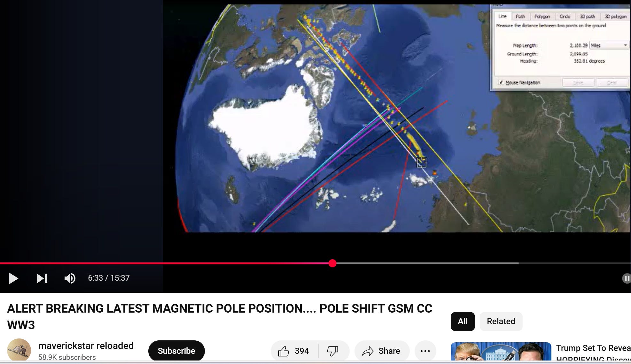Select the Path ruler tab
This screenshot has width=631, height=364.
[x=520, y=16]
